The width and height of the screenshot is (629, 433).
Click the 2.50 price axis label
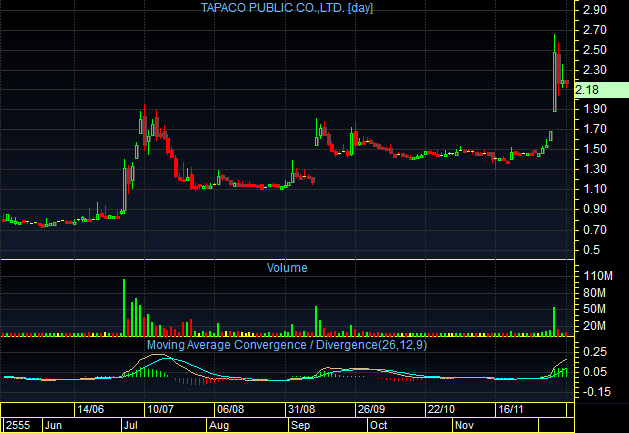click(x=594, y=50)
